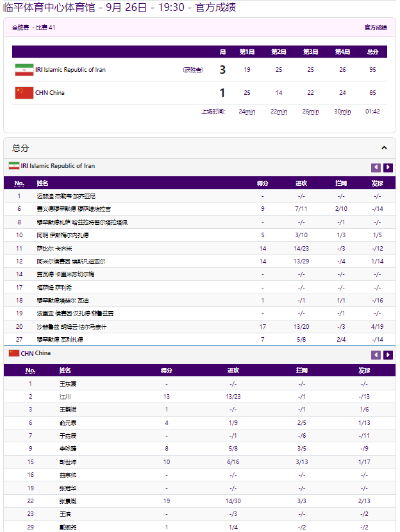Click next arrow in Iran team header
Viewport: 400px width, 532px height.
point(388,167)
